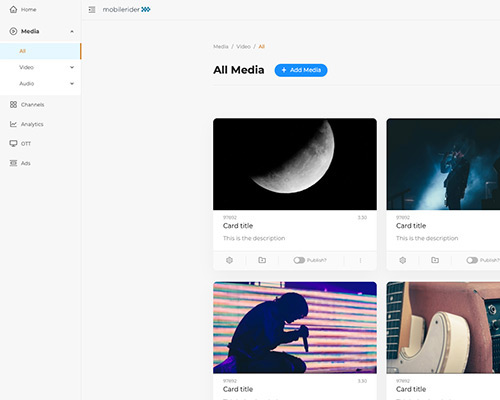500x400 pixels.
Task: Click the Channels grid icon
Action: coord(13,105)
